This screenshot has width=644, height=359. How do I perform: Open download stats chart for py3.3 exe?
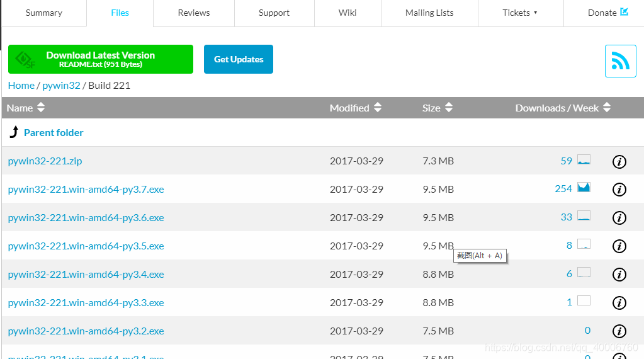click(x=584, y=300)
